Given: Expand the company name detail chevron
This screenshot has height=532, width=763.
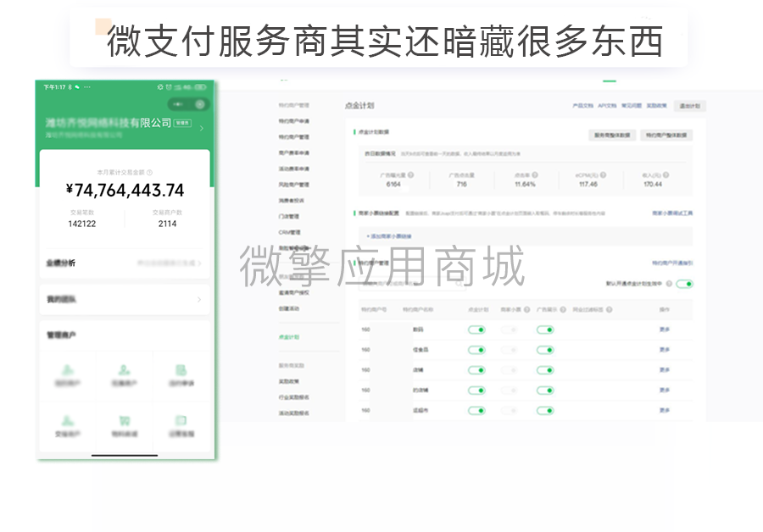Looking at the screenshot, I should 203,129.
